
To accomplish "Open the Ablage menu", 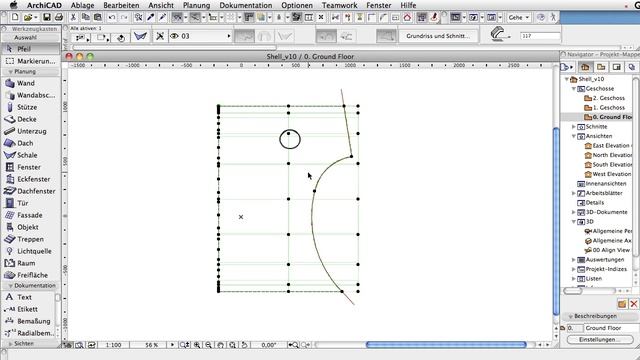I will [x=82, y=5].
